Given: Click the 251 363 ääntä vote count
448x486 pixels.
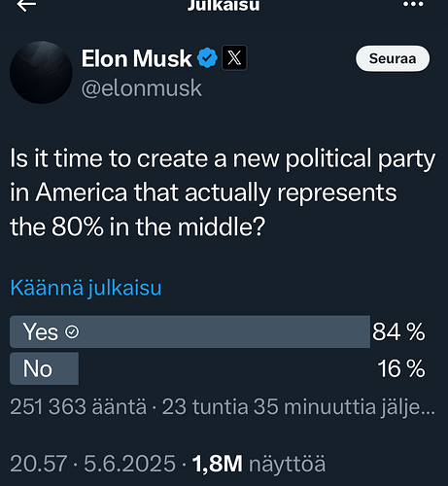Looking at the screenshot, I should click(78, 406).
